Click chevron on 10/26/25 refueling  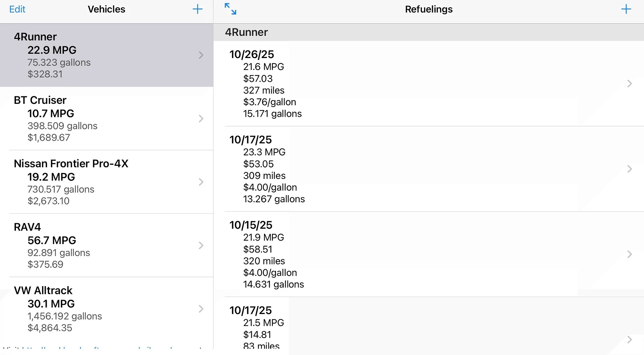(629, 83)
